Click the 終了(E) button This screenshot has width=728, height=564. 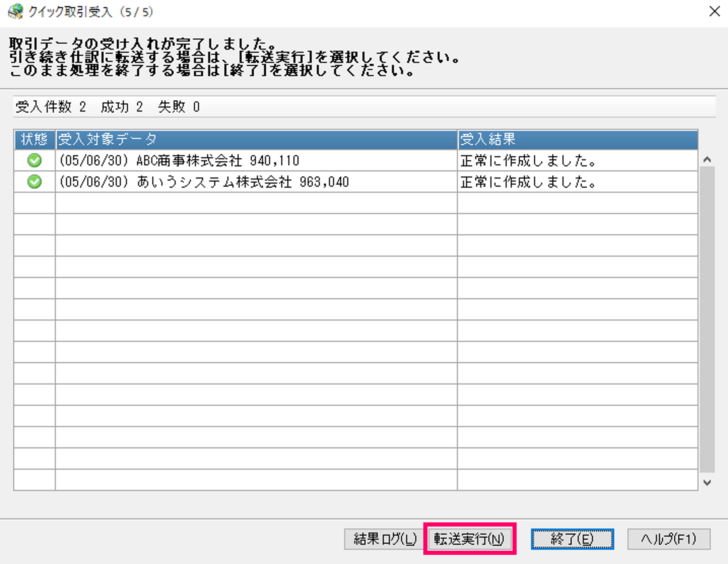pyautogui.click(x=572, y=539)
